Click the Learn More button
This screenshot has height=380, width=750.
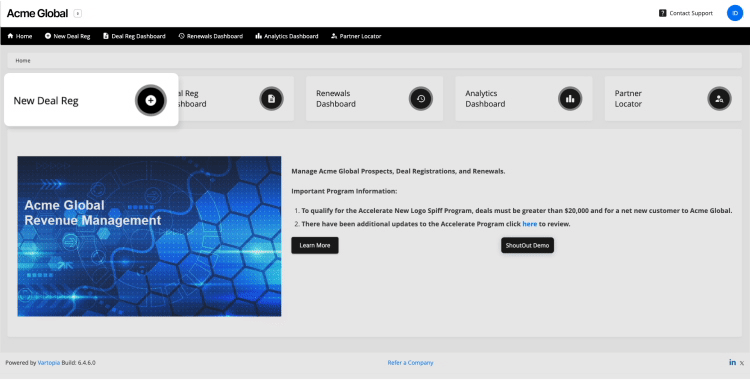point(315,245)
